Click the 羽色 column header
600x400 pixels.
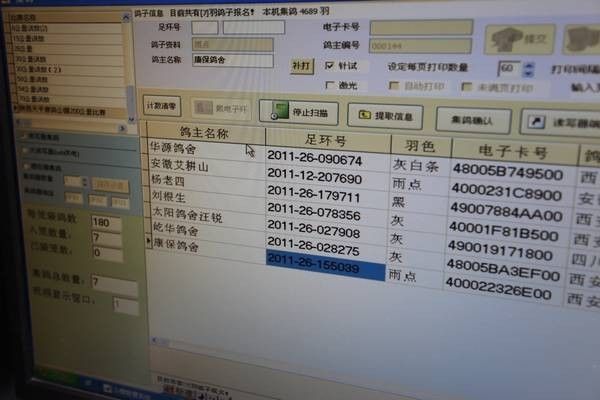[x=421, y=145]
